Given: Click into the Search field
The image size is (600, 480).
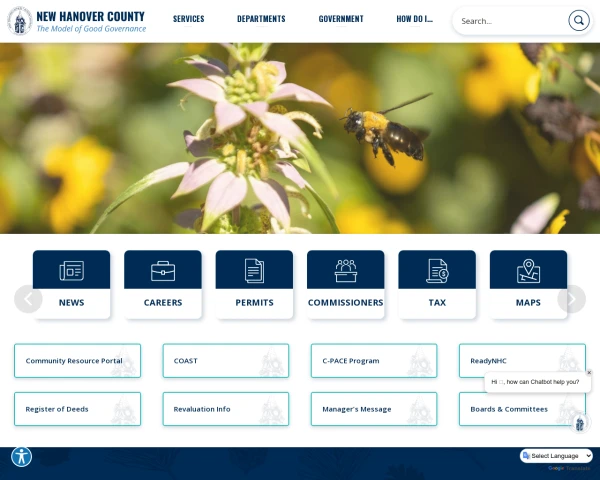Looking at the screenshot, I should click(x=512, y=21).
